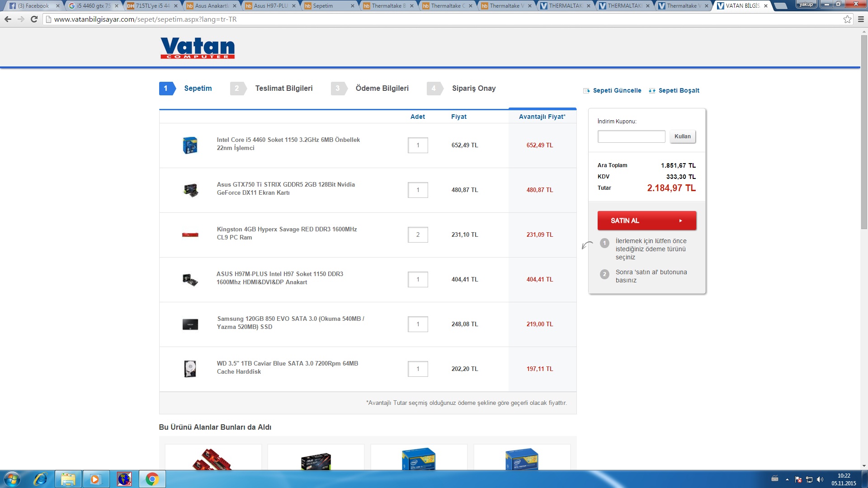
Task: Click the Avantajlı Fiyat column header
Action: 542,117
